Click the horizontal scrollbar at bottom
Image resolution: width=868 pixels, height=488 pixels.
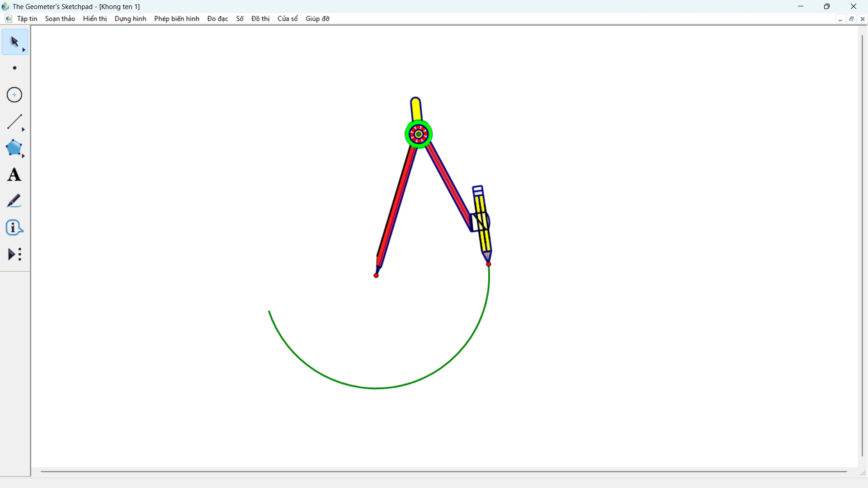(443, 472)
